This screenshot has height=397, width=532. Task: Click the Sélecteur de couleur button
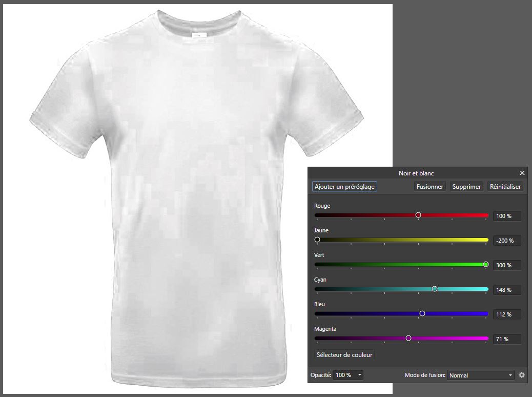(344, 355)
